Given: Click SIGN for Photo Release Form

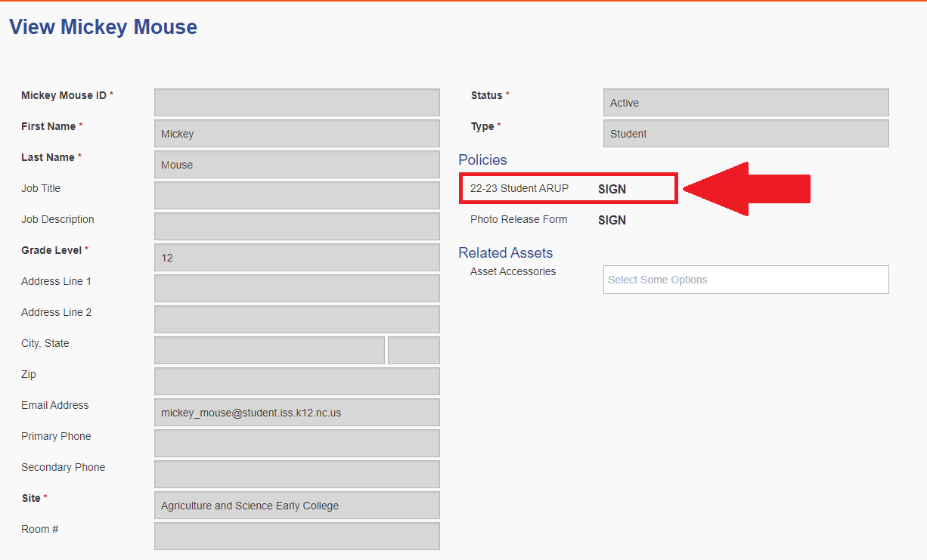Looking at the screenshot, I should pyautogui.click(x=612, y=220).
